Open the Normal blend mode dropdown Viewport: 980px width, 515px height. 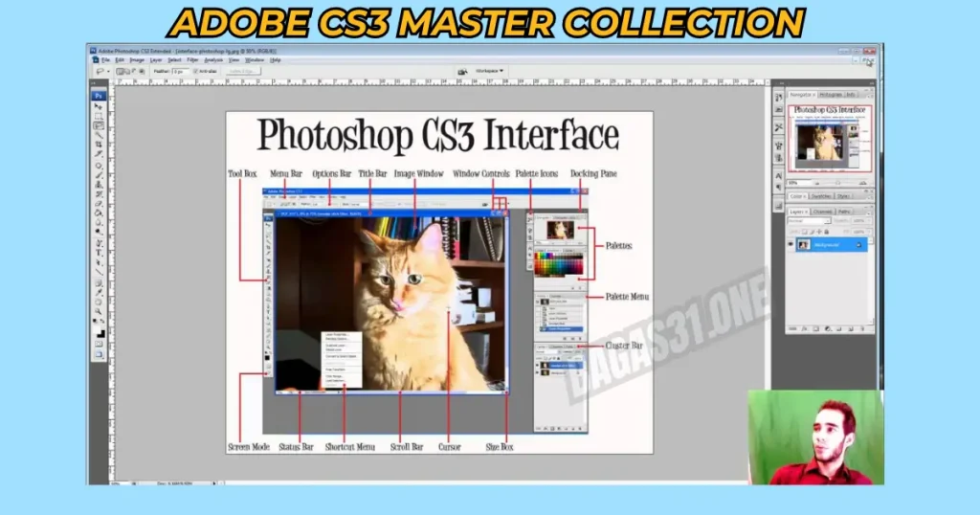pos(810,220)
